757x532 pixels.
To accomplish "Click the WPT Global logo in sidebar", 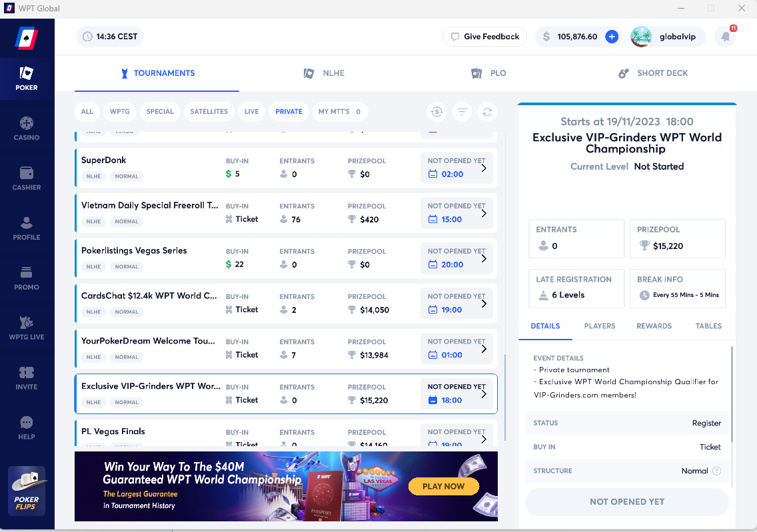I will pos(27,38).
